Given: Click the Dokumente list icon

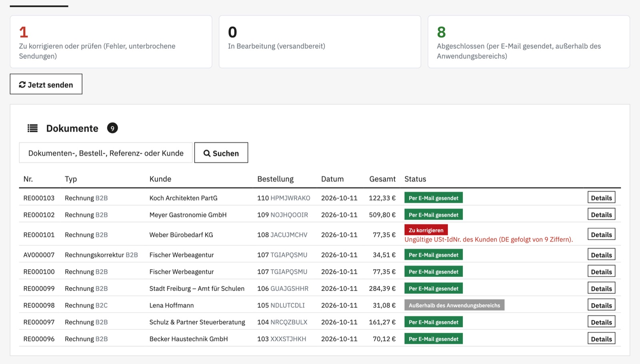Looking at the screenshot, I should (x=32, y=128).
